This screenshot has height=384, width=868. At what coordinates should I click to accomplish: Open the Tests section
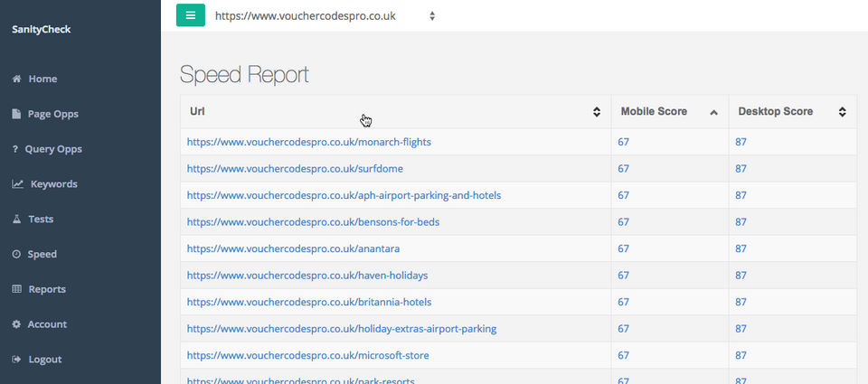coord(41,220)
